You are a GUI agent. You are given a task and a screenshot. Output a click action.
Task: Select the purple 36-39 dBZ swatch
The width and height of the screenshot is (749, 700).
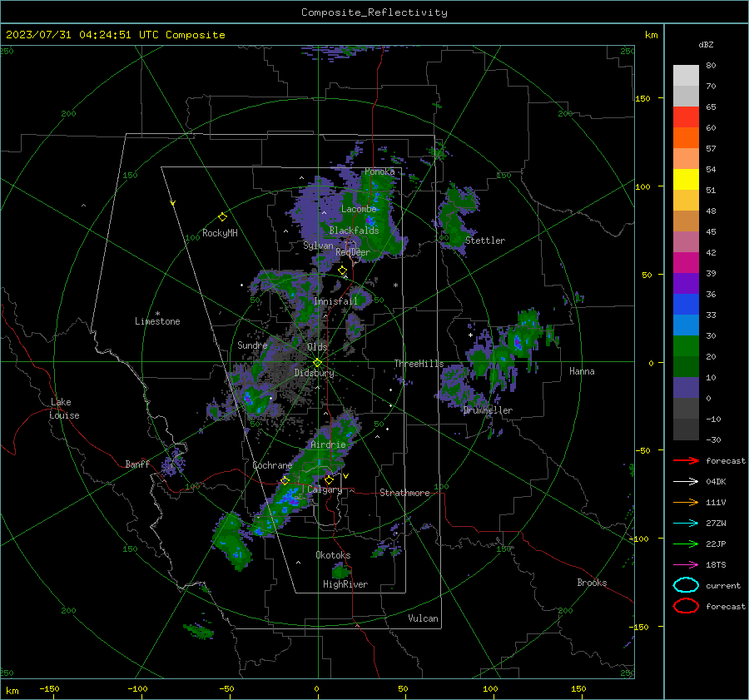click(686, 284)
